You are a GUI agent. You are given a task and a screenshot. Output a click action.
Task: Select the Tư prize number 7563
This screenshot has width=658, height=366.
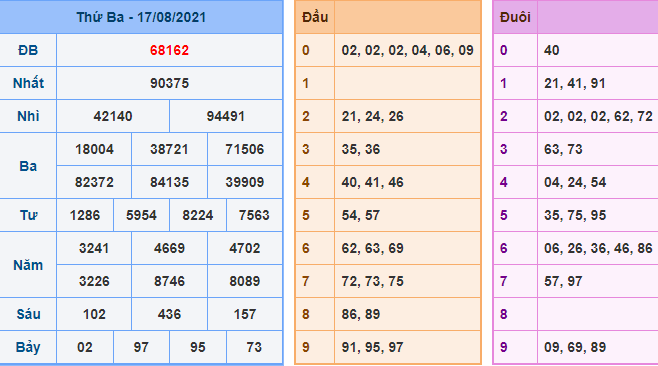coord(254,215)
